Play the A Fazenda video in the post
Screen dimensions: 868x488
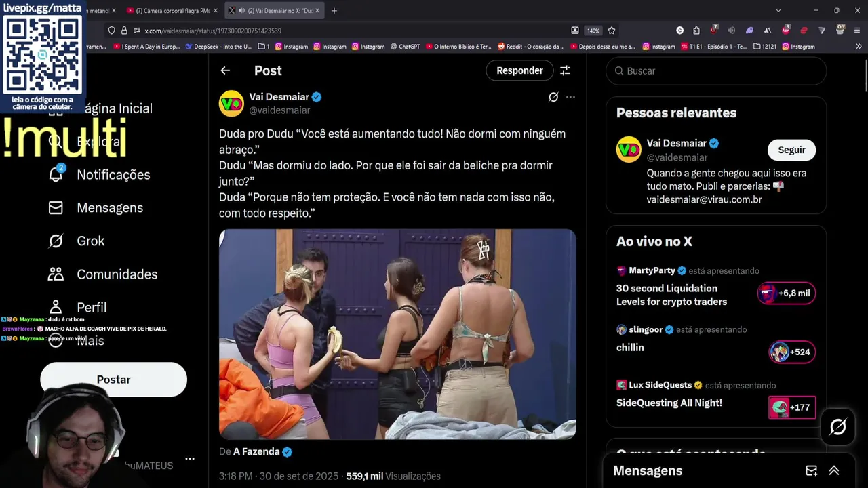(397, 334)
